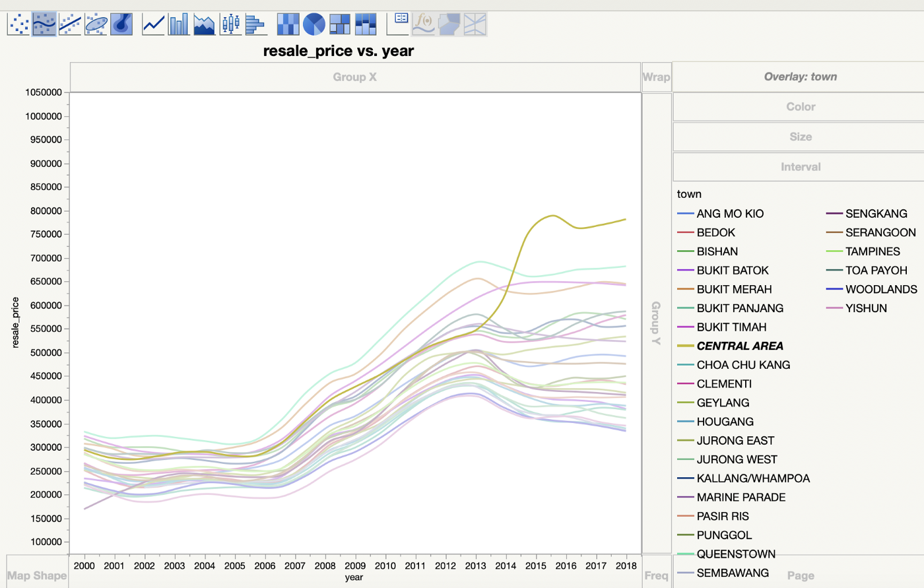Click the Smoother element icon
The height and width of the screenshot is (588, 924).
[x=44, y=24]
